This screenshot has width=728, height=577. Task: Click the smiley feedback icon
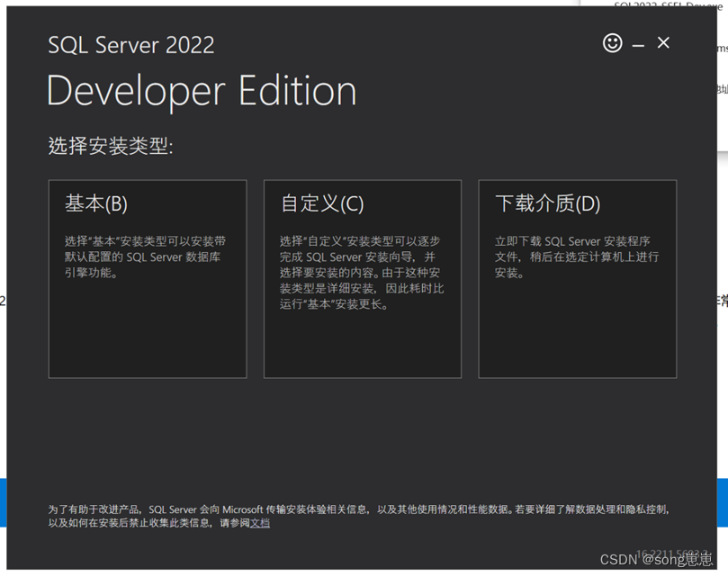click(x=613, y=43)
